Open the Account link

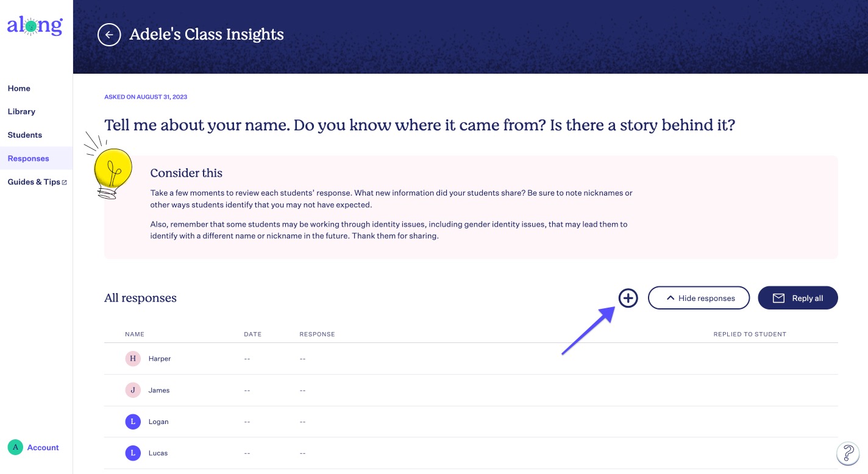(x=43, y=447)
